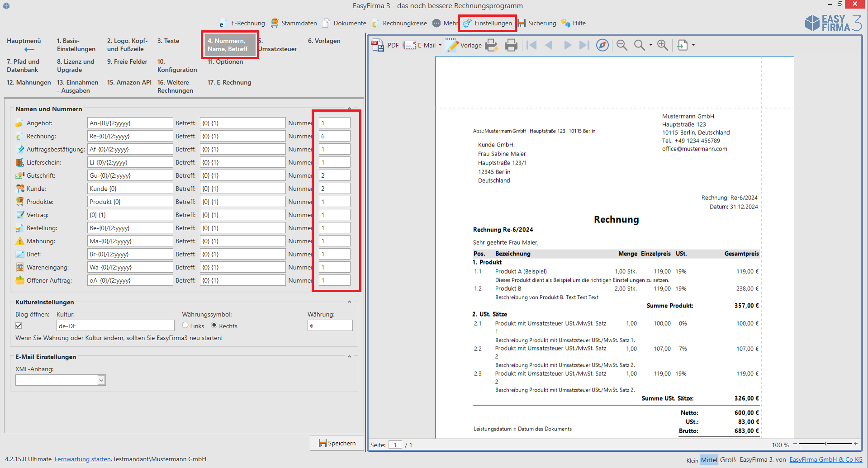
Task: Open Sicherung menu
Action: click(537, 23)
